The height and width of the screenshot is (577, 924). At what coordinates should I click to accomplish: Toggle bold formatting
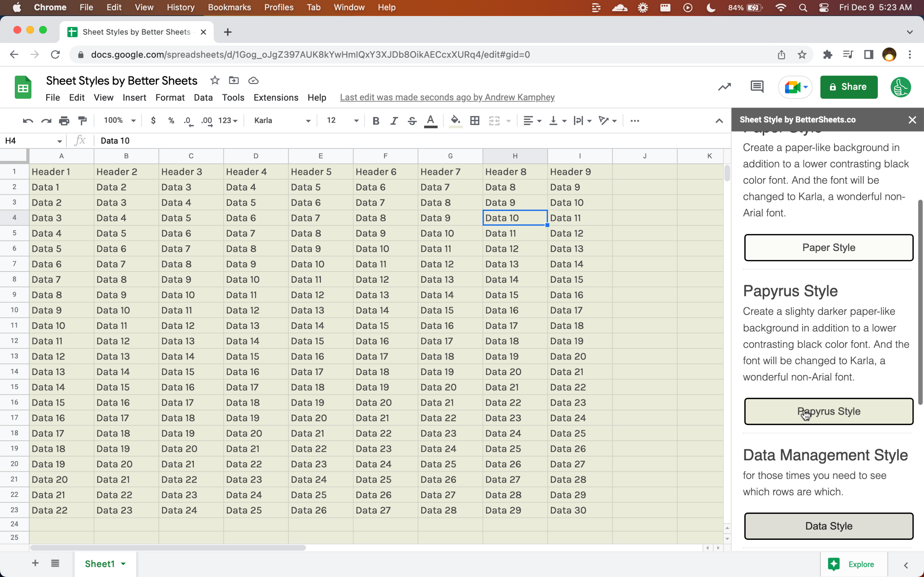(376, 120)
